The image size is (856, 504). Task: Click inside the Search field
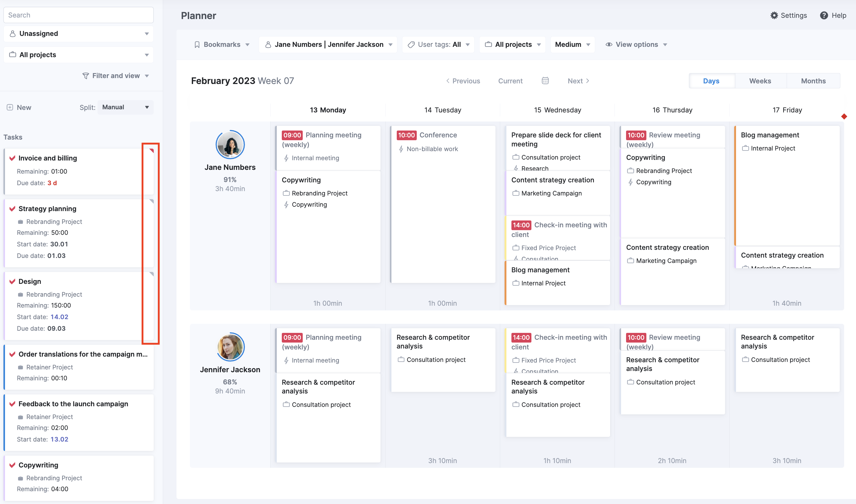click(x=78, y=15)
